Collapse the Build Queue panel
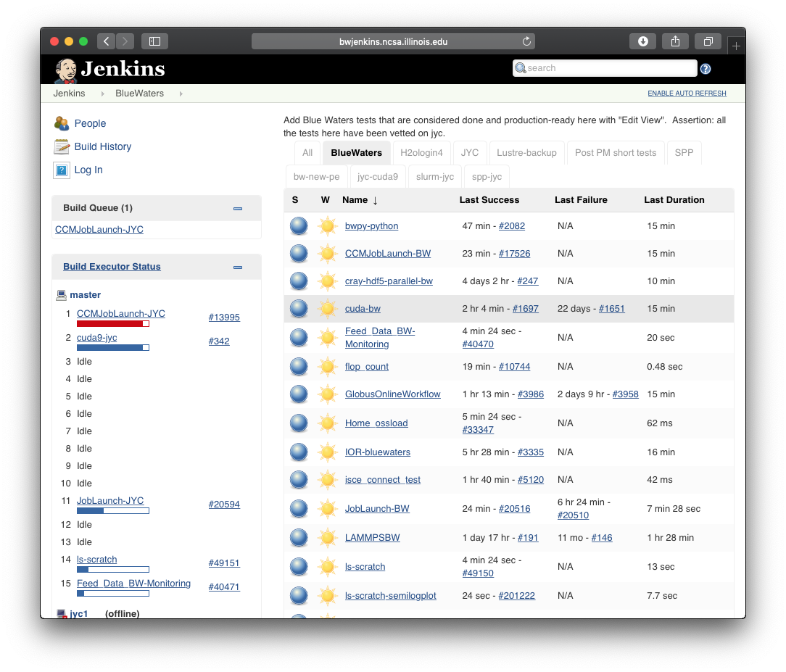Screen dimensions: 786x672 [238, 209]
